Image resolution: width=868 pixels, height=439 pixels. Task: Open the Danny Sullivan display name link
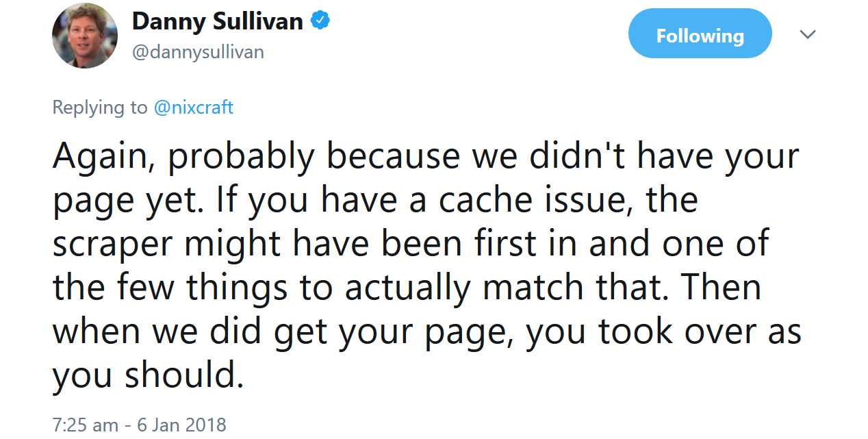point(217,21)
